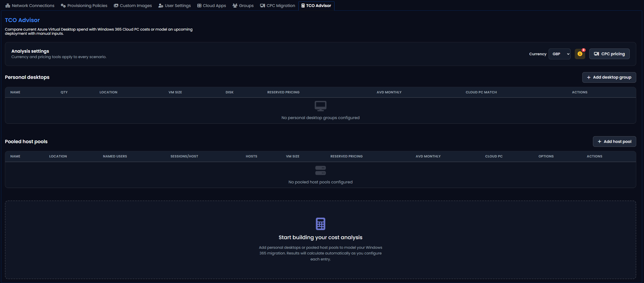Switch to the Groups tab

coord(243,5)
